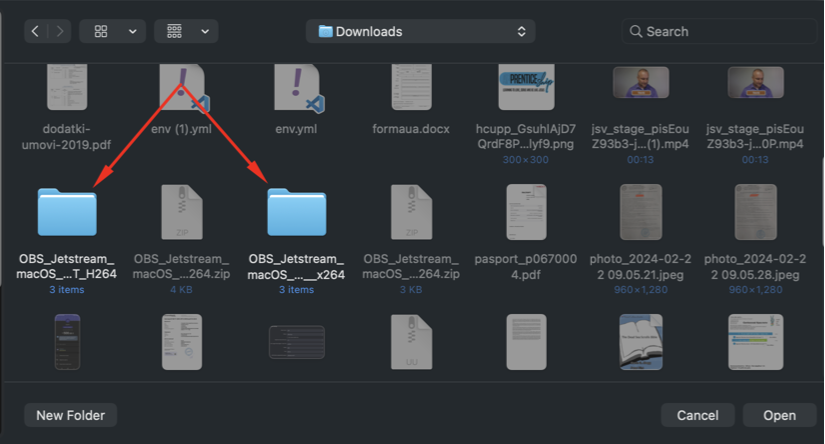This screenshot has height=444, width=825.
Task: Click the Search field
Action: [x=719, y=32]
